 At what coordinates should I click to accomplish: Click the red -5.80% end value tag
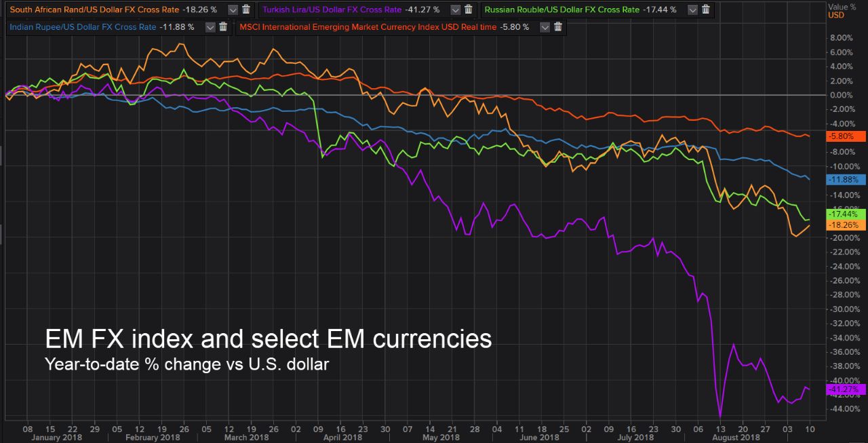[846, 136]
